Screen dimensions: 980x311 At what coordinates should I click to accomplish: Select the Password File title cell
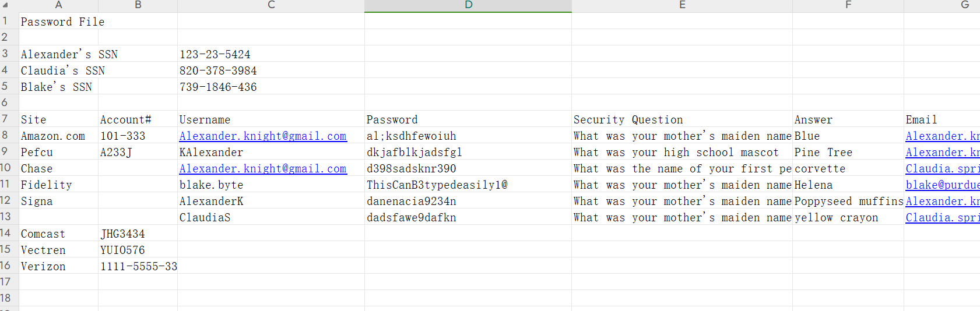[x=63, y=22]
